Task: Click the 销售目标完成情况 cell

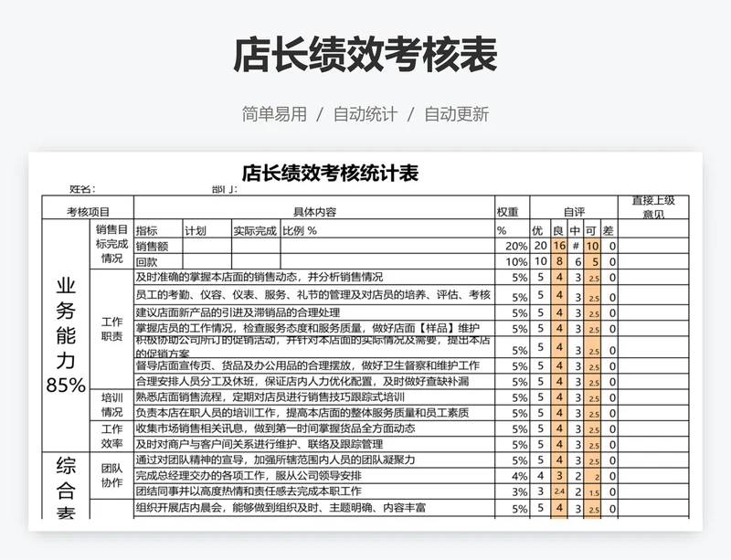Action: (111, 244)
